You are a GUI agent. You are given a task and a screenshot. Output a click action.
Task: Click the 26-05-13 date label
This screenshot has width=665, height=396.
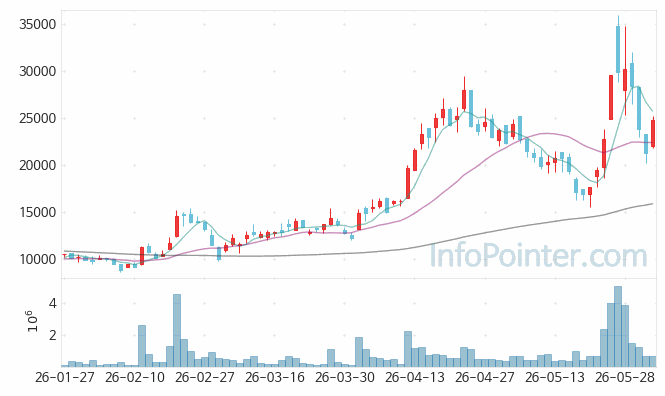coord(554,377)
